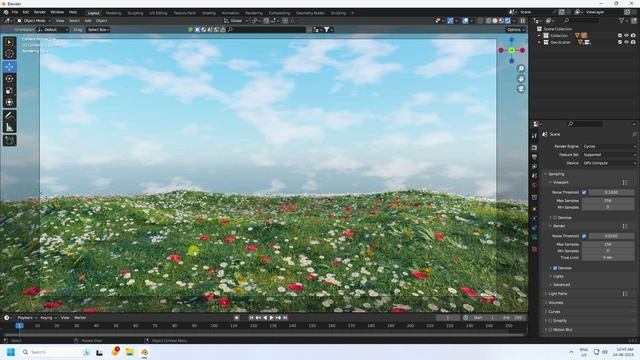Select the Annotate pencil tool
Viewport: 640px width, 360px height.
(9, 116)
